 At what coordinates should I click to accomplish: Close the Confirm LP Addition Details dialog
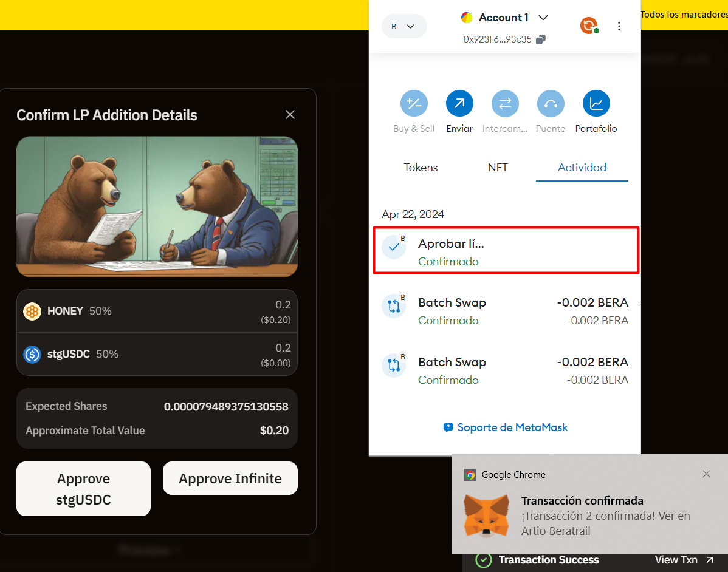tap(290, 115)
